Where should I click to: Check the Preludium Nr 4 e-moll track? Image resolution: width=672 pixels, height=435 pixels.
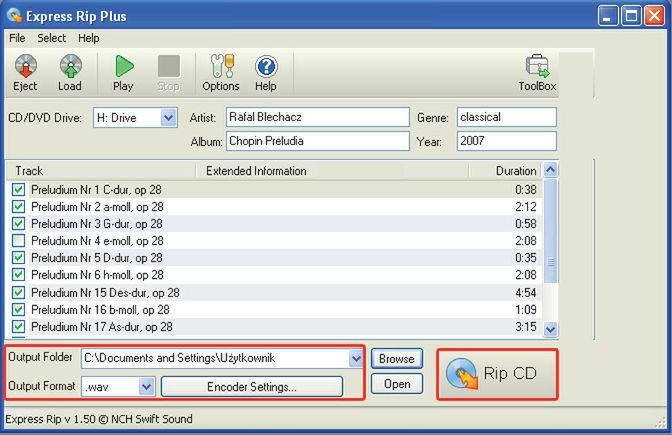pos(18,240)
